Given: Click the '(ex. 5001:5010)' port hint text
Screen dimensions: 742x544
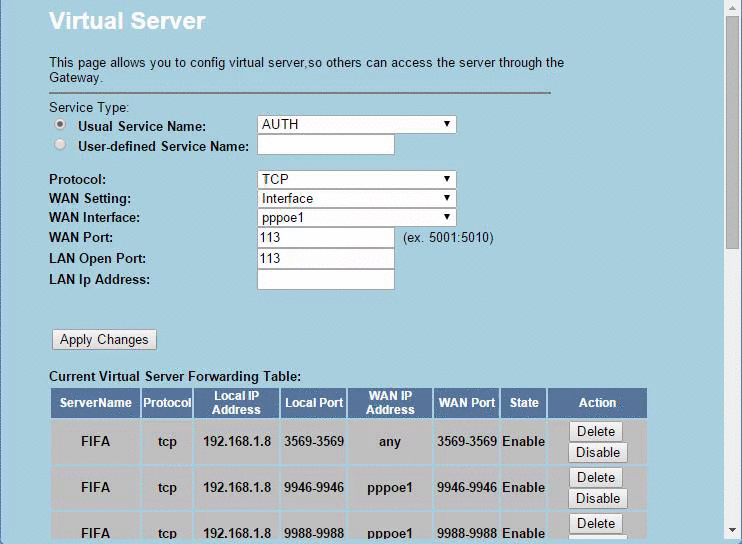Looking at the screenshot, I should pos(448,237).
